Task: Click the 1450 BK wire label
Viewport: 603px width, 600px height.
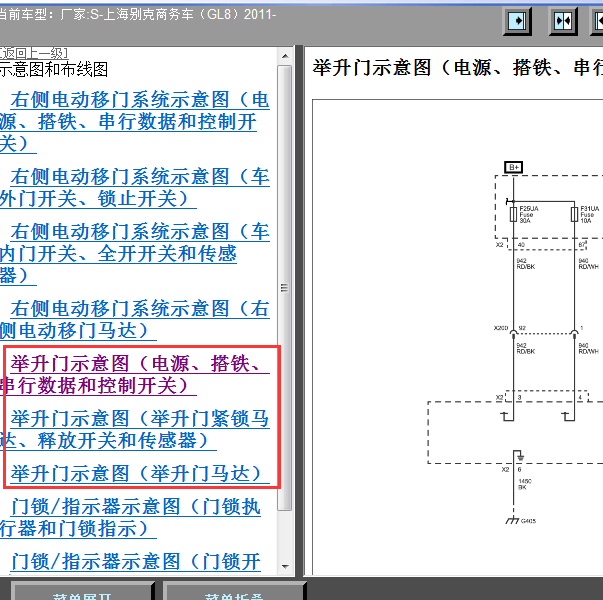Action: pos(525,484)
